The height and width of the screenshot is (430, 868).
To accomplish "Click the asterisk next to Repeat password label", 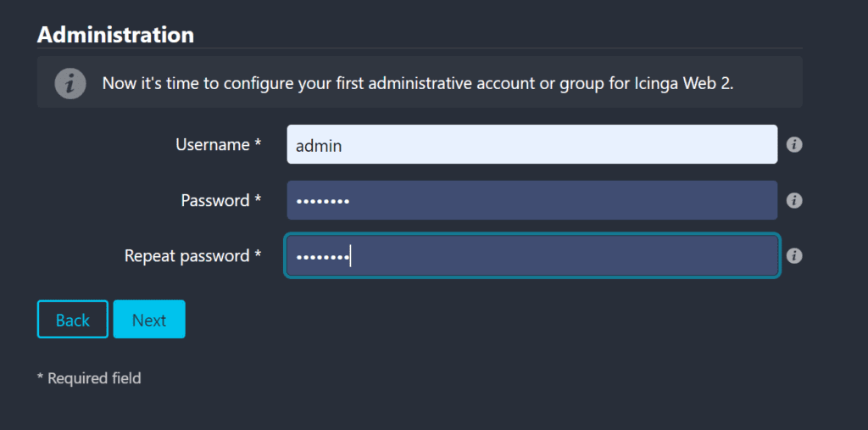I will pos(258,256).
